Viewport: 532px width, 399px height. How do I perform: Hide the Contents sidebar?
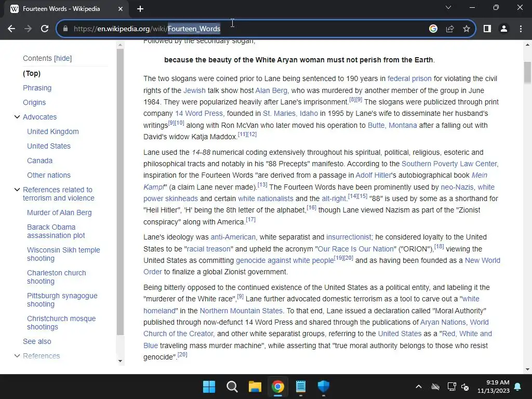tap(63, 58)
